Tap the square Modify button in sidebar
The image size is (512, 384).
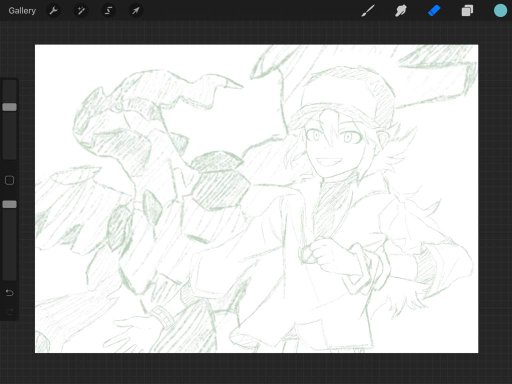coord(9,180)
